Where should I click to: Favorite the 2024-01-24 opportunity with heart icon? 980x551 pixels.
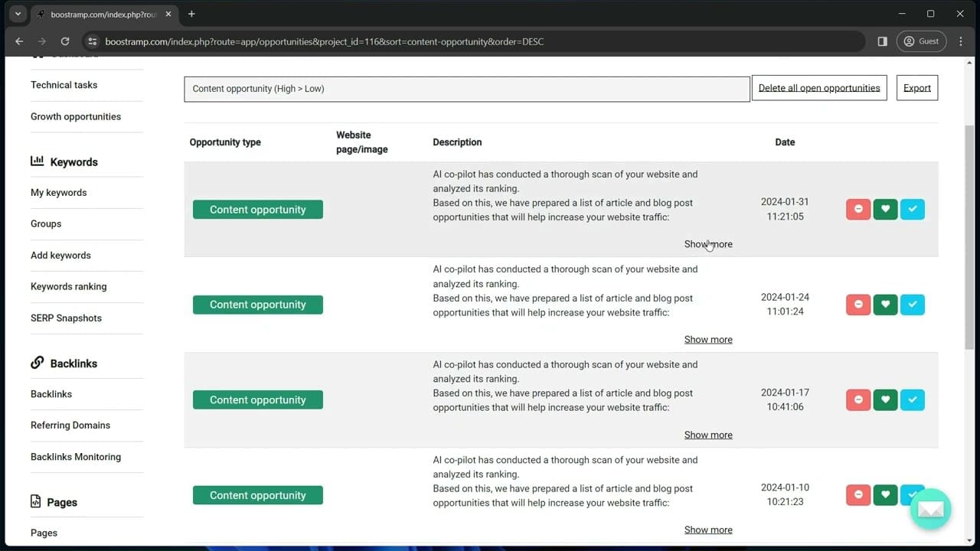pos(885,305)
